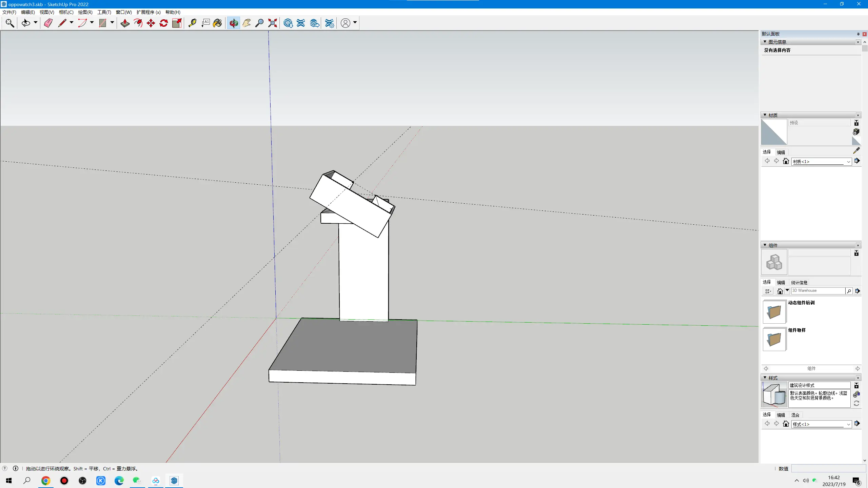Click the 3D Warehouse search field

pyautogui.click(x=818, y=291)
